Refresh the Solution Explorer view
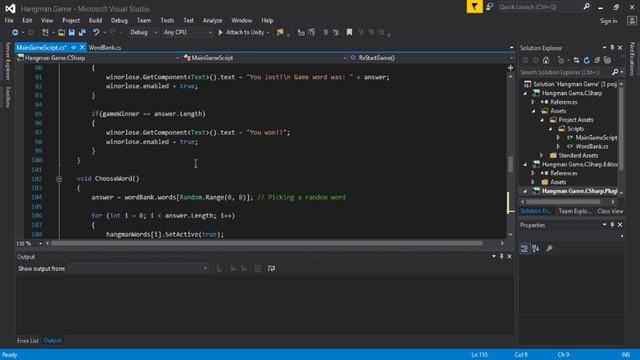 (x=587, y=60)
